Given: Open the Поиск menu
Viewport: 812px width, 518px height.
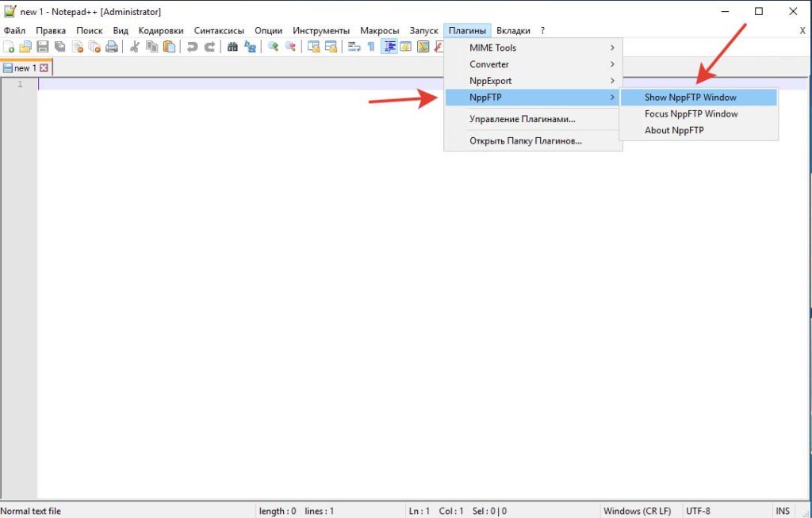Looking at the screenshot, I should (x=89, y=31).
